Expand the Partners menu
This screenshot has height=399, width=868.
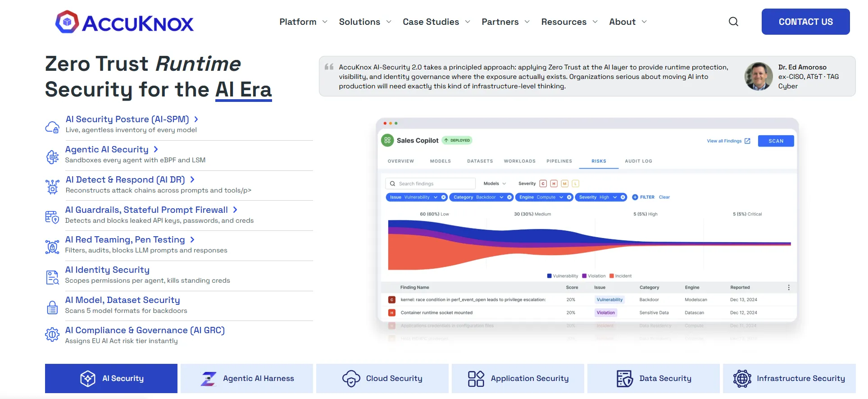[x=505, y=22]
